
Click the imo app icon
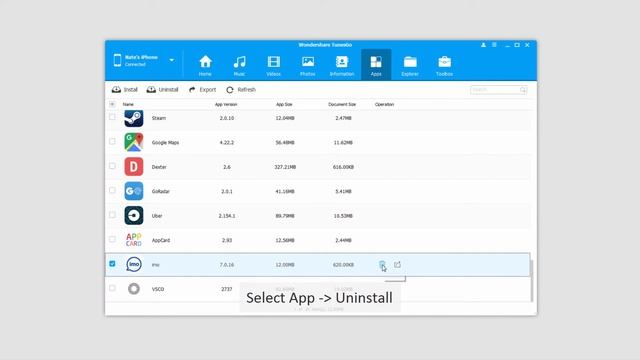click(134, 264)
